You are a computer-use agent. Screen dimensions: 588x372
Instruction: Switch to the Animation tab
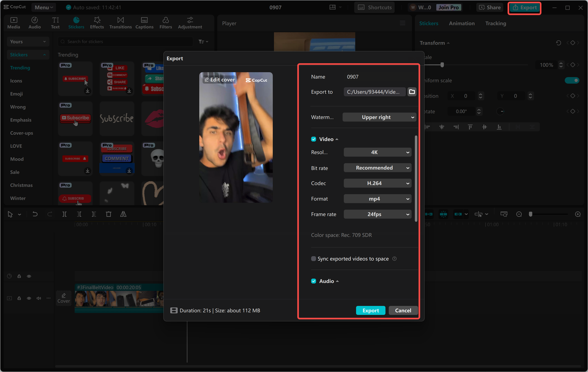point(461,23)
